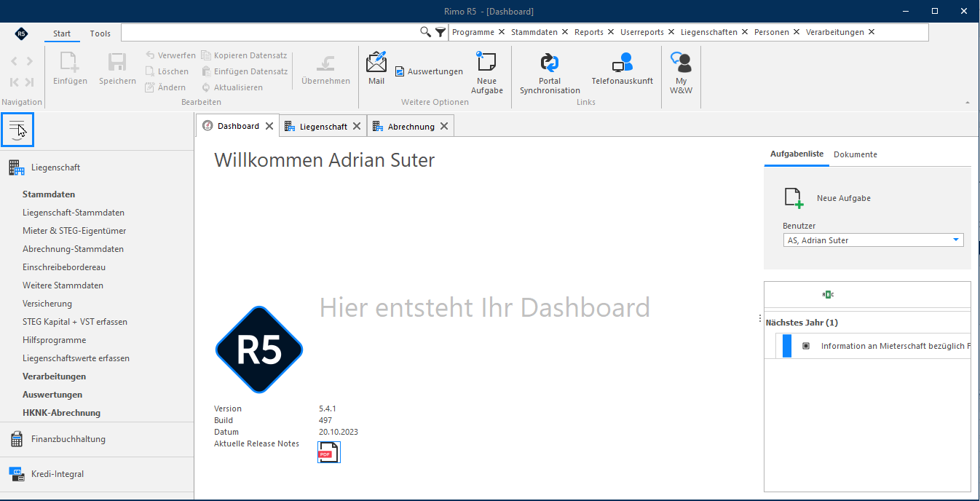Remove the Reports filter tag

pyautogui.click(x=611, y=32)
